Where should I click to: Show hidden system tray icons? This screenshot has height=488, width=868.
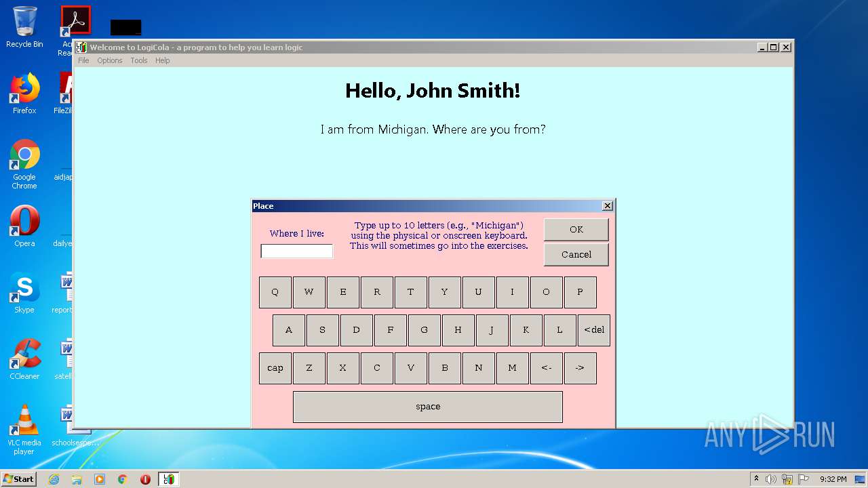point(756,479)
